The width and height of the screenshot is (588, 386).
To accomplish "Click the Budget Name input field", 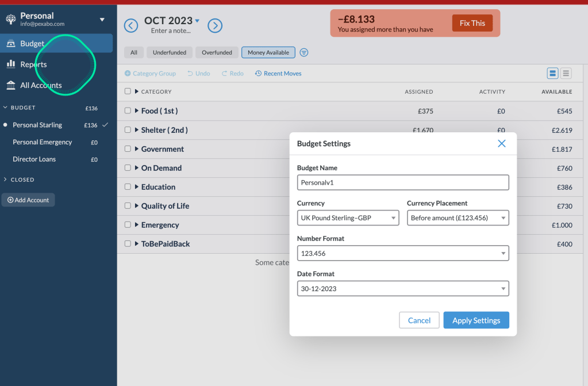I will (x=403, y=182).
